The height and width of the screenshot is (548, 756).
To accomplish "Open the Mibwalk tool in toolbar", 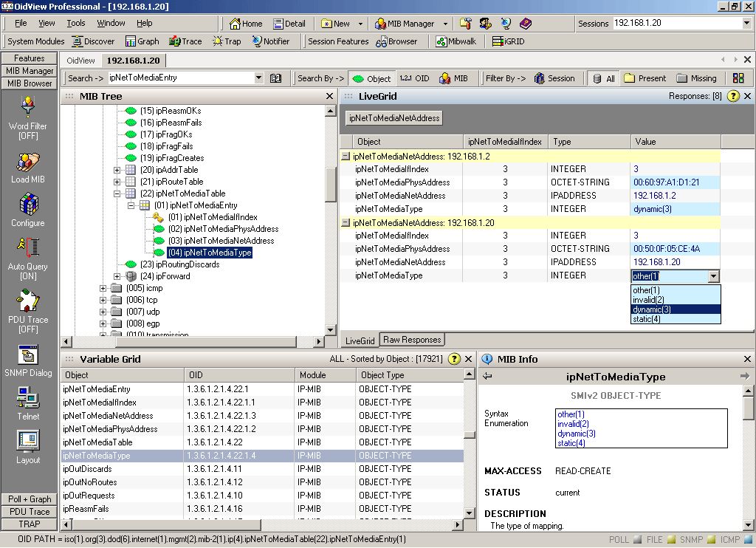I will (456, 41).
